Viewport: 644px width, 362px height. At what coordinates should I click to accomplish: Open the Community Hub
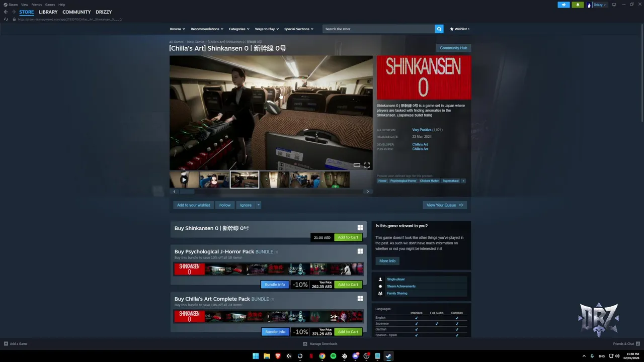tap(453, 48)
